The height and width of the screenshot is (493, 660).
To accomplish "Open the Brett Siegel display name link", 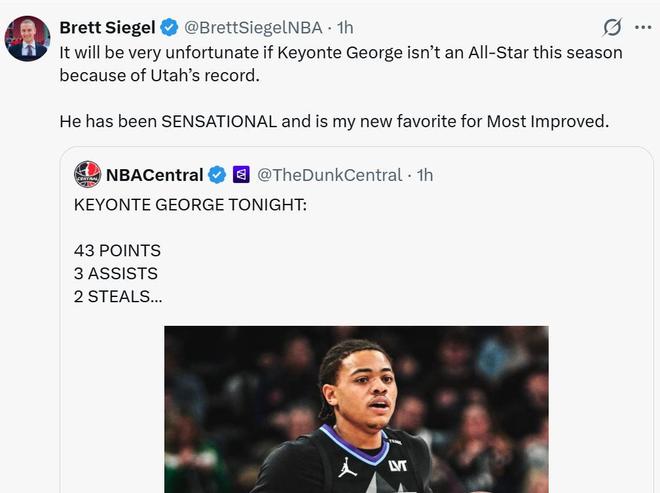I will point(107,27).
